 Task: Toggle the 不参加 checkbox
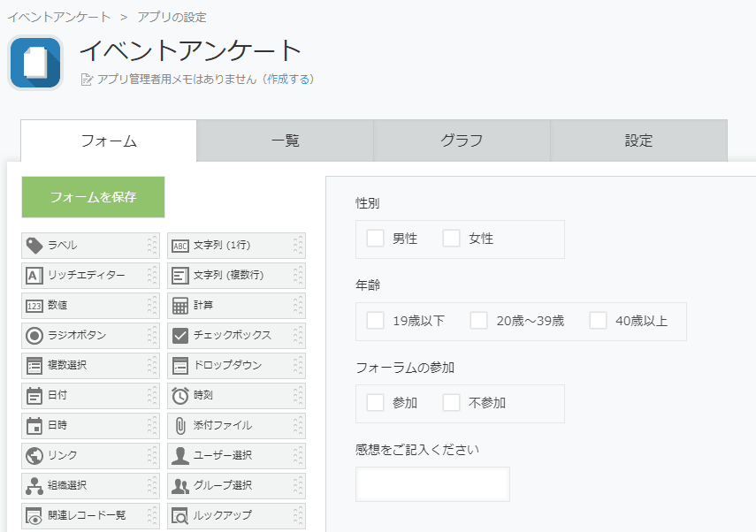click(x=452, y=403)
